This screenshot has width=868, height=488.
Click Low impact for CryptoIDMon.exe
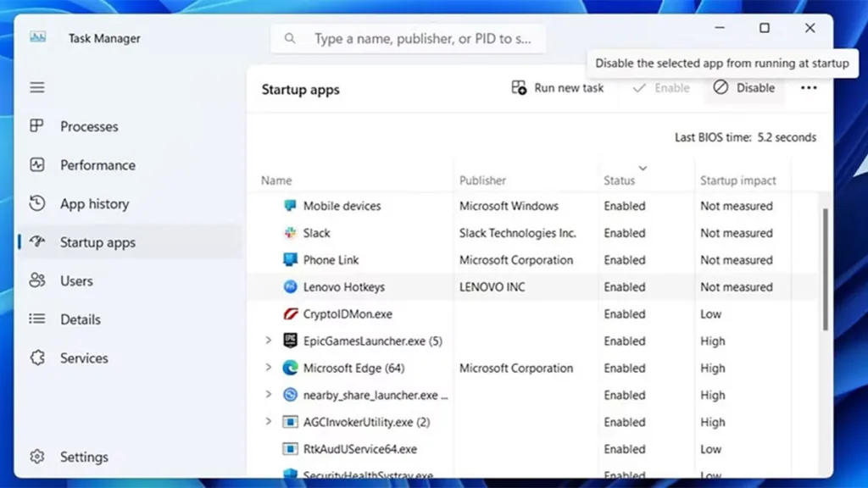[711, 314]
